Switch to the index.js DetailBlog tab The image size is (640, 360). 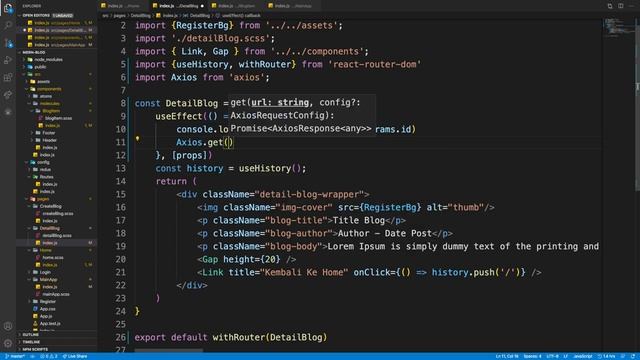click(178, 6)
